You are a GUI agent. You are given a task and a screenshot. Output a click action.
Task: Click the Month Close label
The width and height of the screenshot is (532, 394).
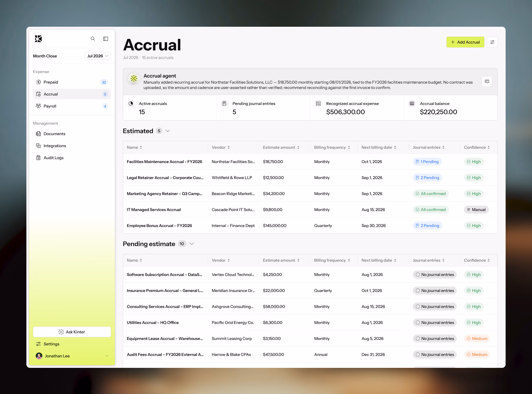click(45, 56)
